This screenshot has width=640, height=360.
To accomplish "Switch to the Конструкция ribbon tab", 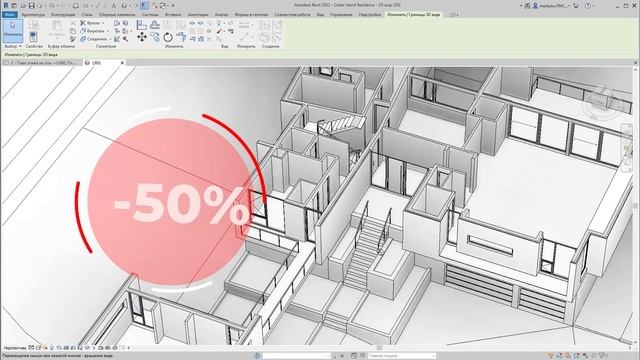I will (x=63, y=15).
